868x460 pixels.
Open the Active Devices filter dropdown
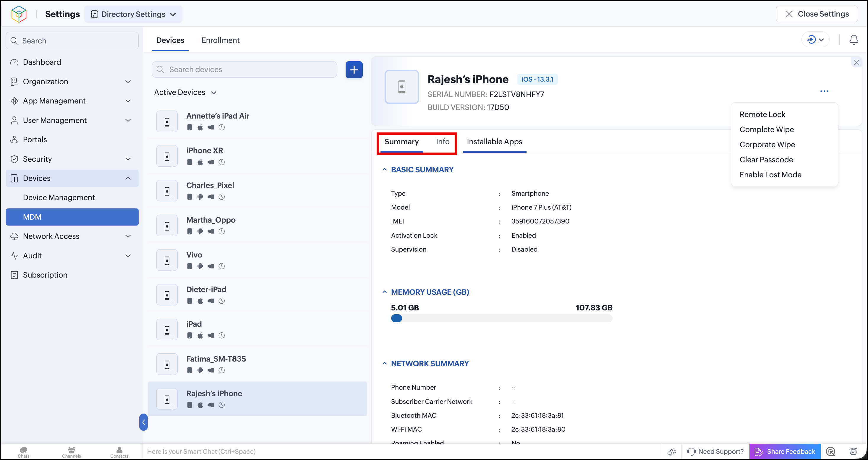point(185,92)
